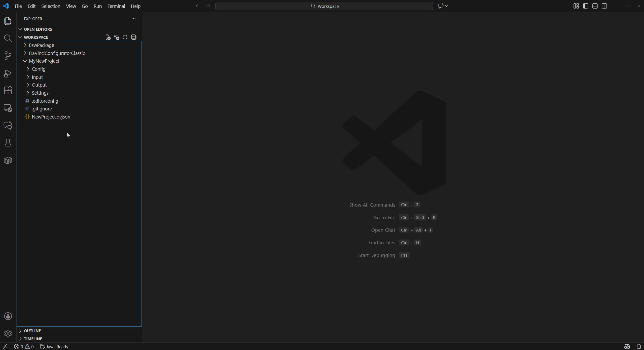Image resolution: width=644 pixels, height=350 pixels.
Task: Click the Java: Ready status item
Action: click(x=54, y=347)
